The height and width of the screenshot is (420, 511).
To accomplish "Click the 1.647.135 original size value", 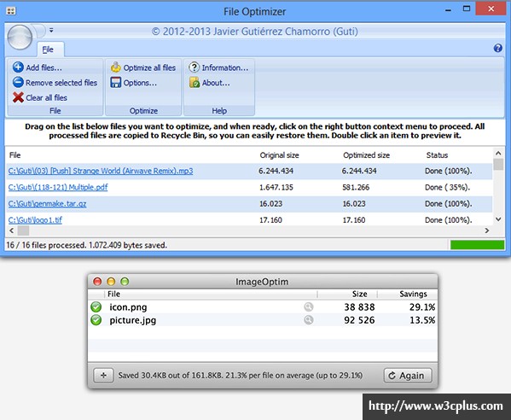I will pyautogui.click(x=276, y=188).
